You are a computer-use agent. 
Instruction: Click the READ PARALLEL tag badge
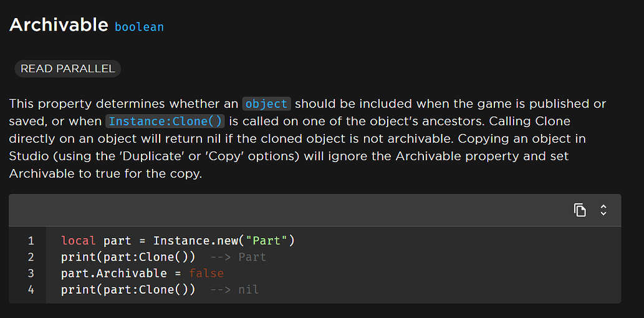click(67, 69)
